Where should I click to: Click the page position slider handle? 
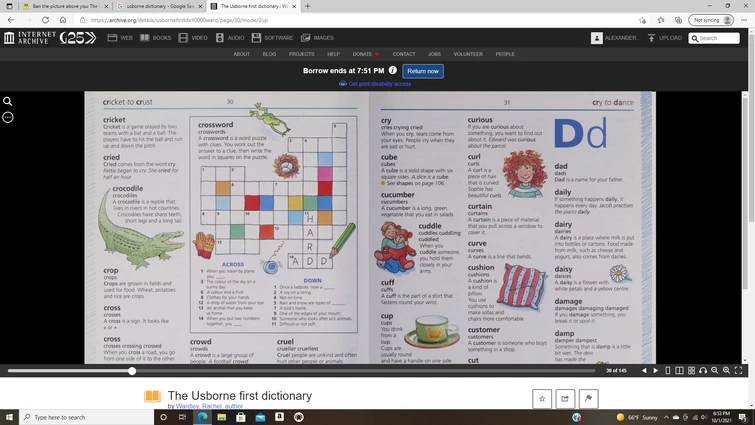pyautogui.click(x=132, y=371)
